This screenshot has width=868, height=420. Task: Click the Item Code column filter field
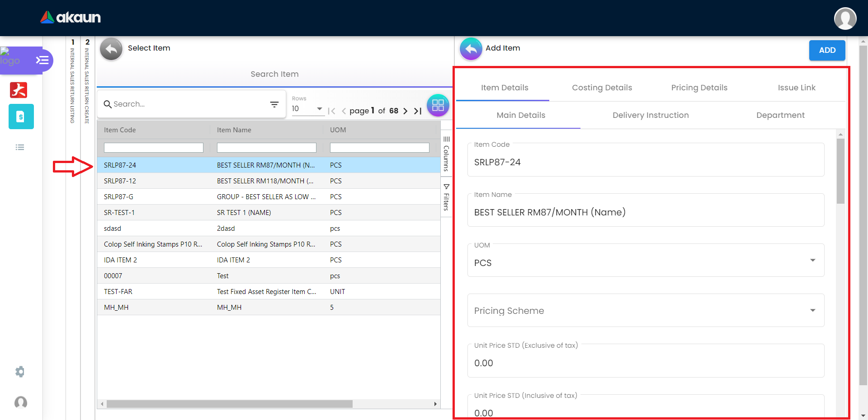(x=153, y=148)
